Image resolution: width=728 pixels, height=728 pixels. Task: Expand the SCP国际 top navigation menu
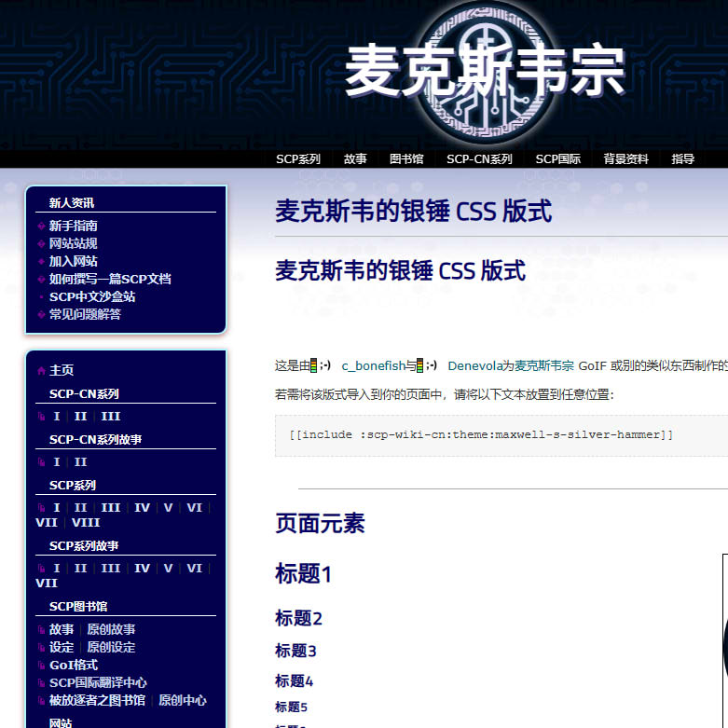point(557,159)
